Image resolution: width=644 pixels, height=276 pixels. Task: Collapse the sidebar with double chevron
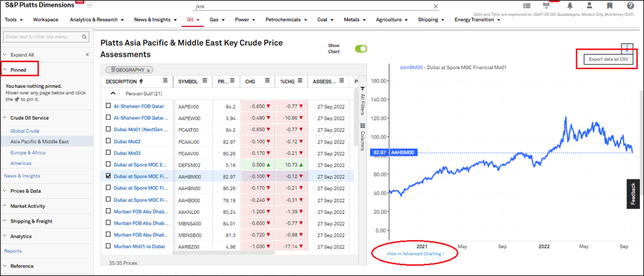87,55
